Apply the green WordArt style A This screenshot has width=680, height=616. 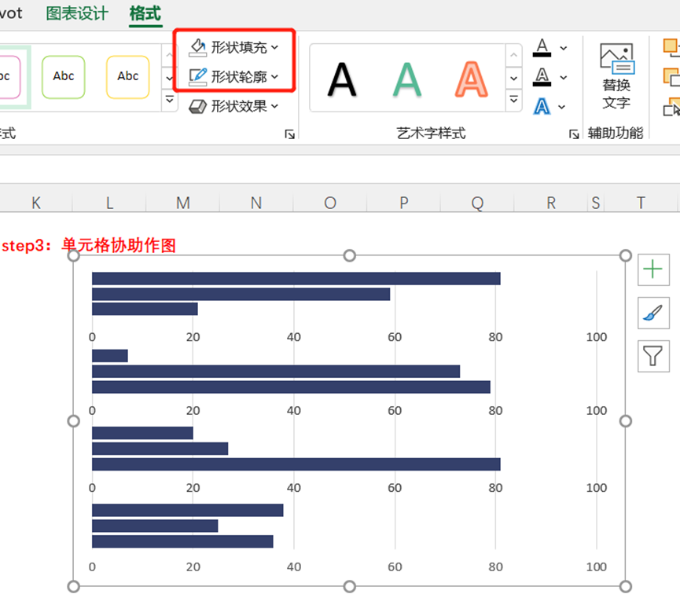[x=406, y=79]
